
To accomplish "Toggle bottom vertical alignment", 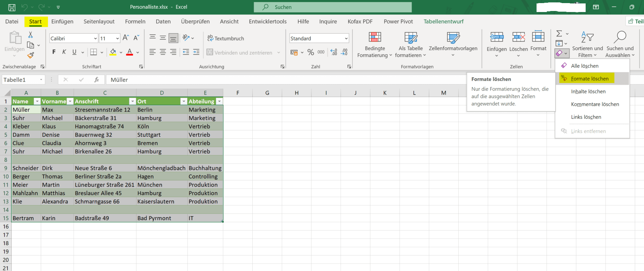I will (173, 38).
